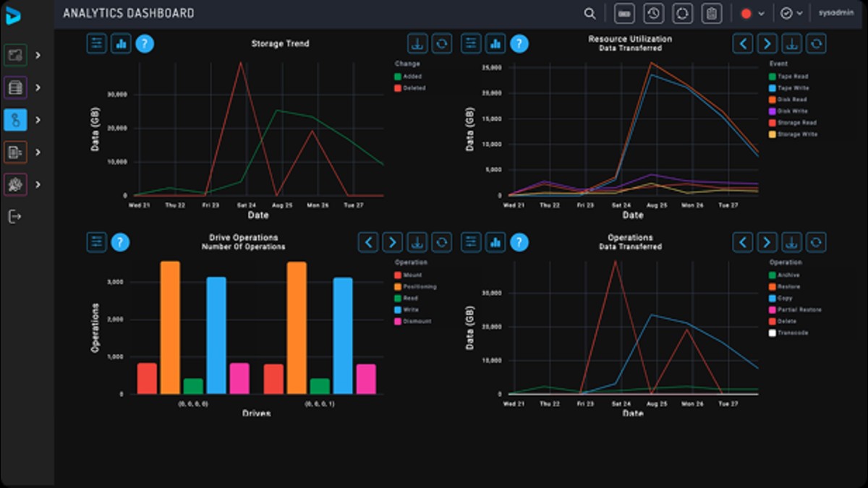Select the highlighted analytics sidebar item
The image size is (868, 488).
point(15,119)
